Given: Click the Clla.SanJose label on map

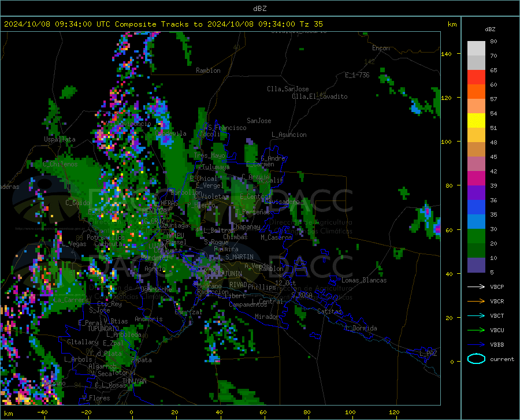Looking at the screenshot, I should [288, 89].
